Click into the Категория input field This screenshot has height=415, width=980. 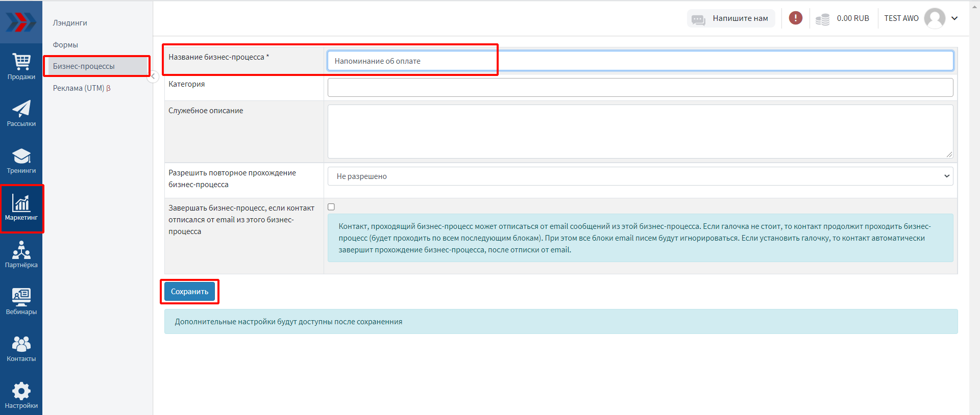click(x=640, y=87)
